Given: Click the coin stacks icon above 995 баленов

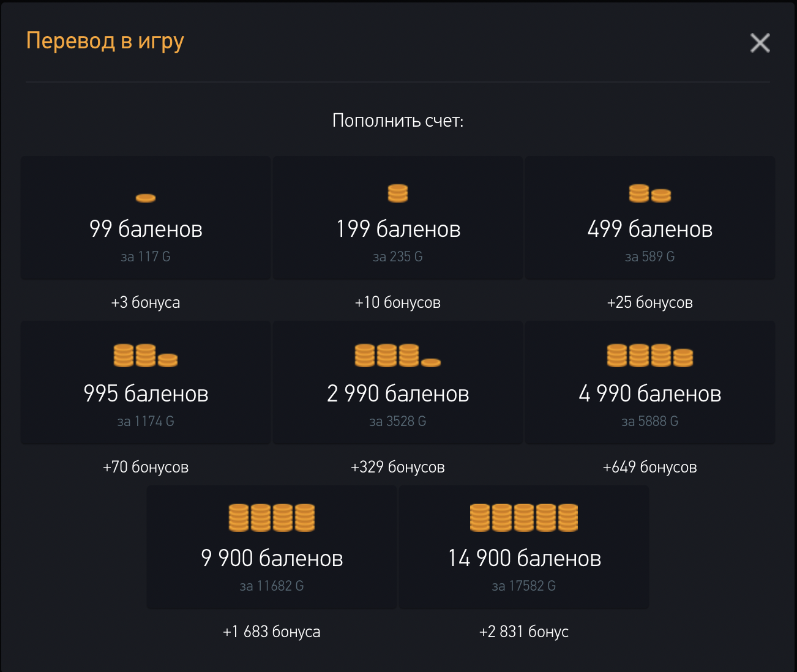Looking at the screenshot, I should (146, 356).
